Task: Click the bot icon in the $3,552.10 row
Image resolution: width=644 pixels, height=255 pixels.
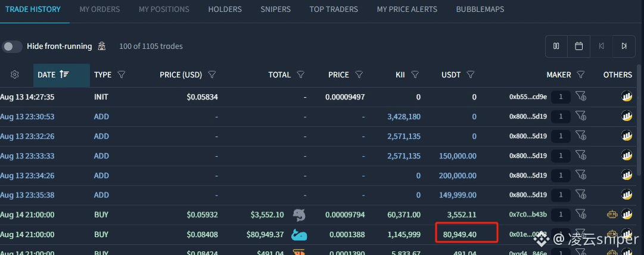Action: 612,214
